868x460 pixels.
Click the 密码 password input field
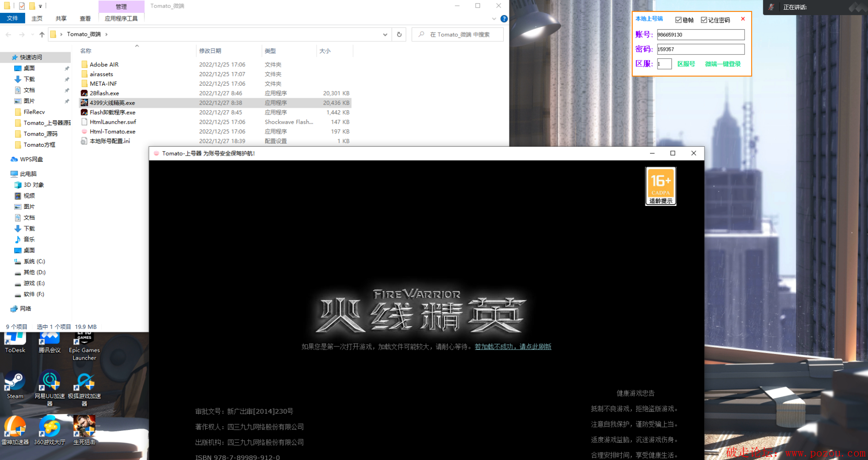(x=700, y=49)
